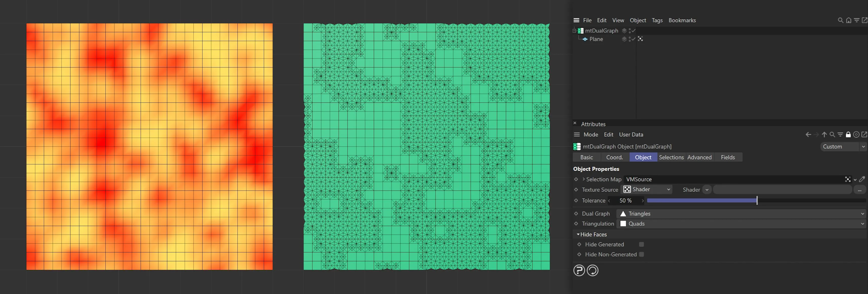This screenshot has height=294, width=868.
Task: Open the Custom preset dropdown
Action: (x=842, y=147)
